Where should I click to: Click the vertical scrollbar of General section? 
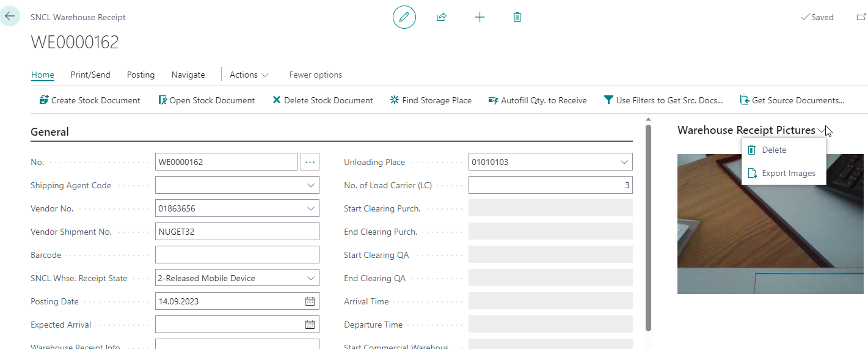coord(648,226)
